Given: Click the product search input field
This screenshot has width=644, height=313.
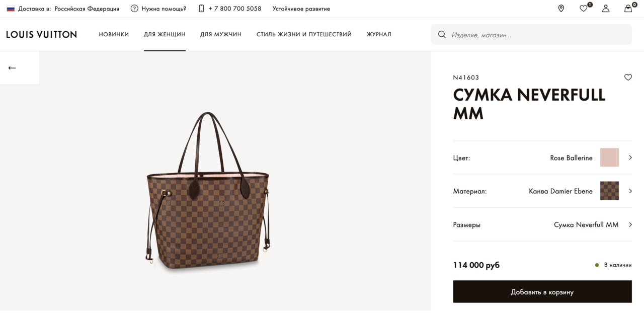Looking at the screenshot, I should [538, 35].
